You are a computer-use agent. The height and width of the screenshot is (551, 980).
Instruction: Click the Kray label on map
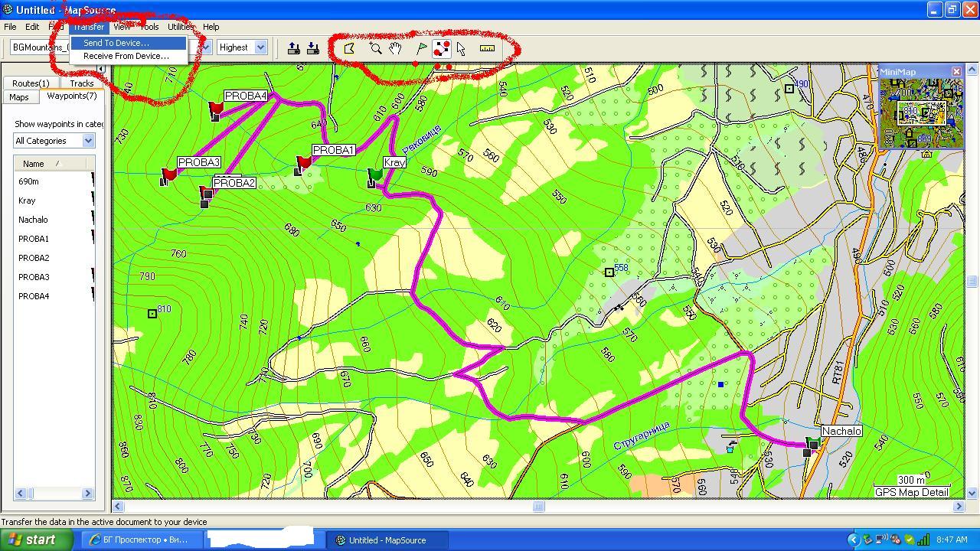click(394, 162)
